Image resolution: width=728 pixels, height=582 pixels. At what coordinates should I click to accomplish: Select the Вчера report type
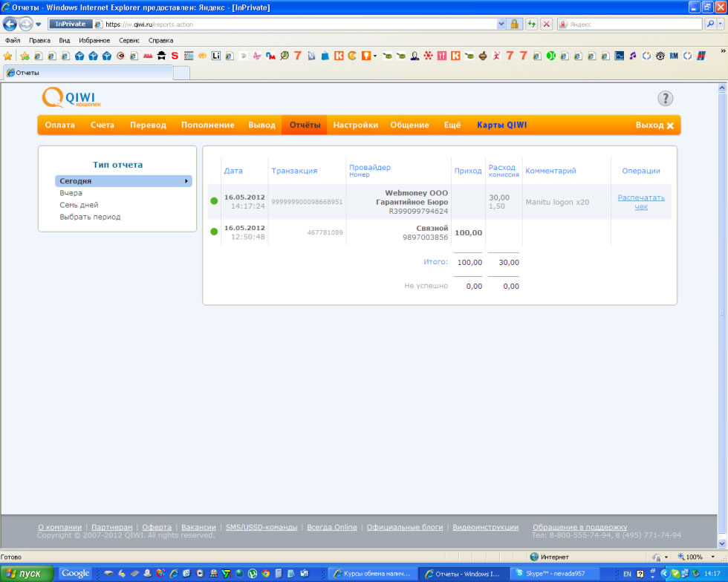[x=71, y=193]
